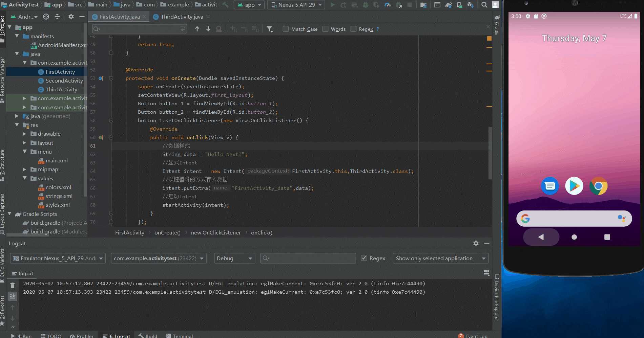
Task: Open the Nexus 5 API 29 device dropdown
Action: pyautogui.click(x=296, y=5)
